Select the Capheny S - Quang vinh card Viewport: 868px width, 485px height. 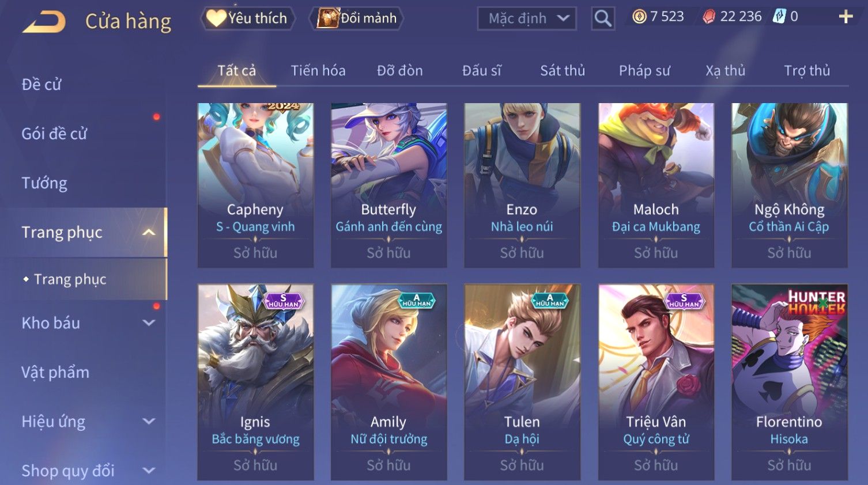(x=255, y=185)
